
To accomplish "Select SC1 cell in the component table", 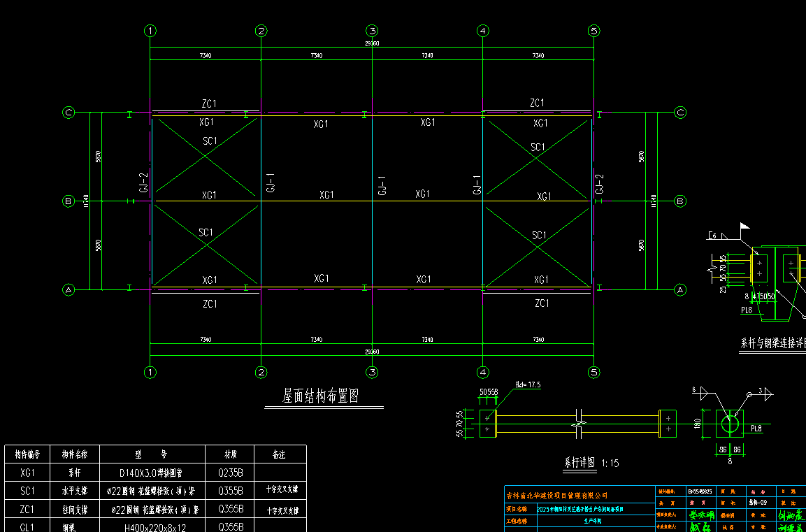I will 27,491.
